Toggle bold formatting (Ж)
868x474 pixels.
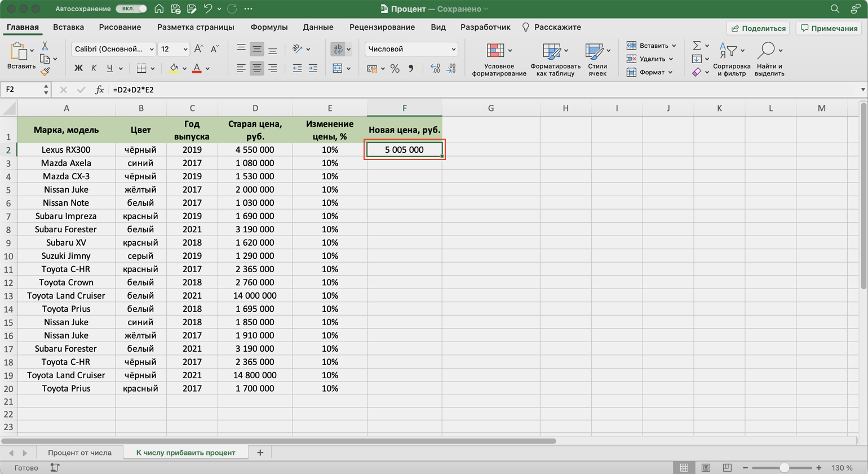78,68
